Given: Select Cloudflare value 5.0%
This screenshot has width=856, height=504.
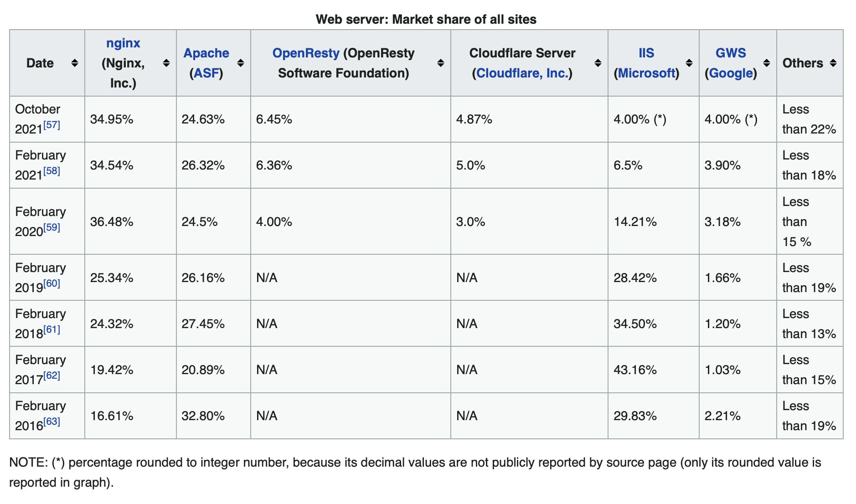Looking at the screenshot, I should tap(470, 165).
